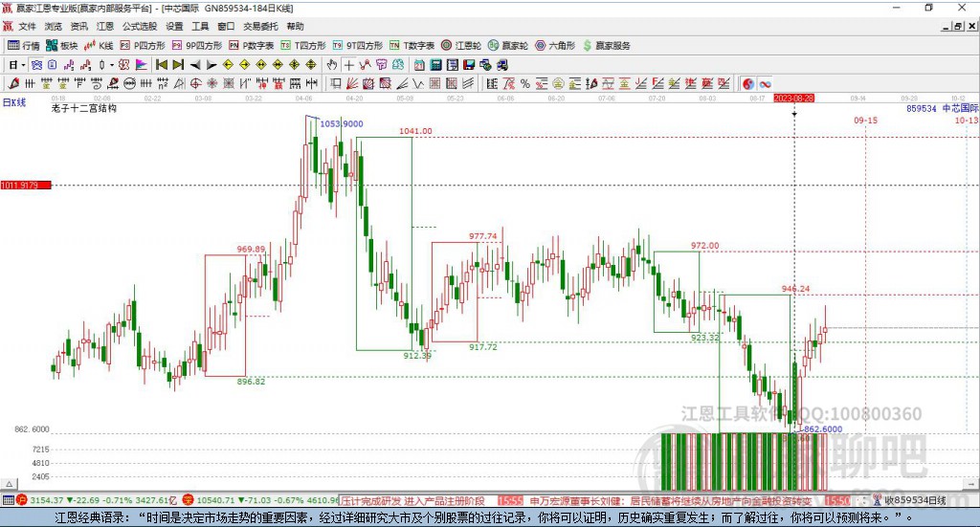Select the red pencil drawing tool

(x=13, y=83)
